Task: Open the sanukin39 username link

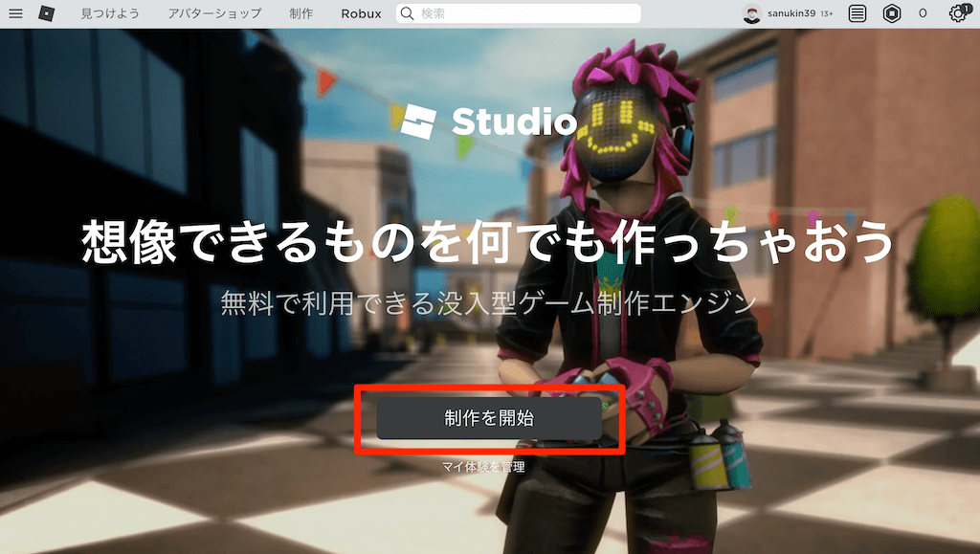Action: tap(791, 13)
